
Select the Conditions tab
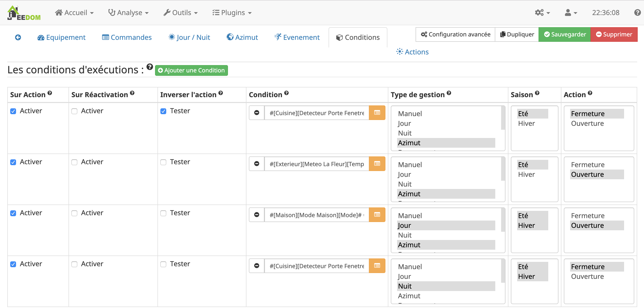point(358,37)
